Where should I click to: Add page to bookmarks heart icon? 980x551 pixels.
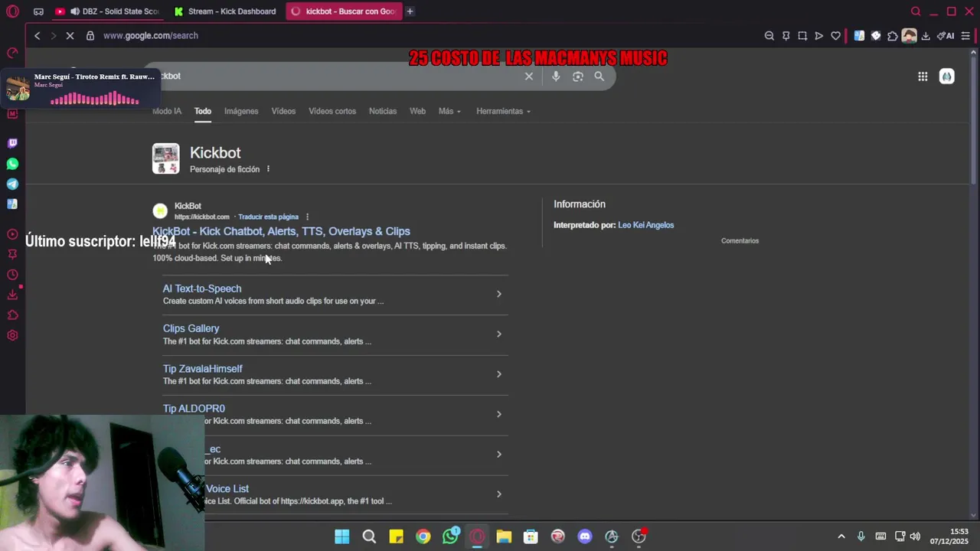(x=835, y=35)
